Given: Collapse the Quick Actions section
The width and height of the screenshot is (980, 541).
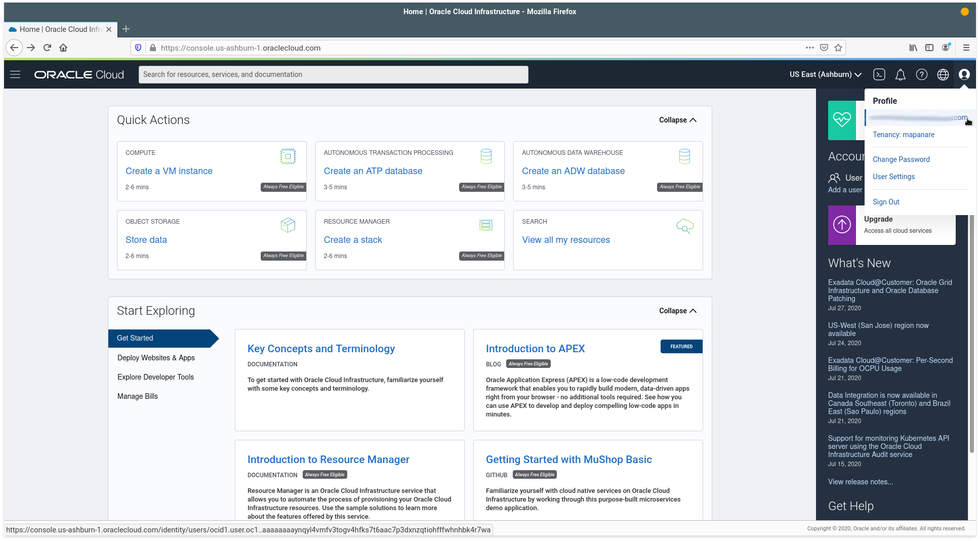Looking at the screenshot, I should 678,120.
